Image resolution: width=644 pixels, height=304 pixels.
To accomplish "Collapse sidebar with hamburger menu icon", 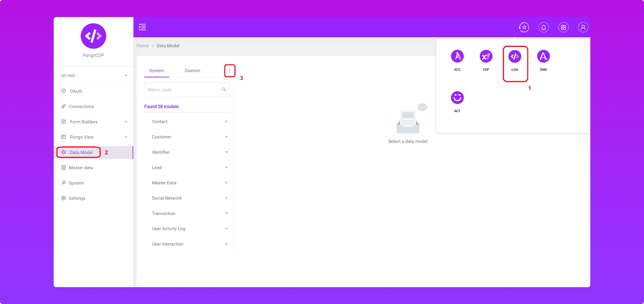I will [x=142, y=27].
